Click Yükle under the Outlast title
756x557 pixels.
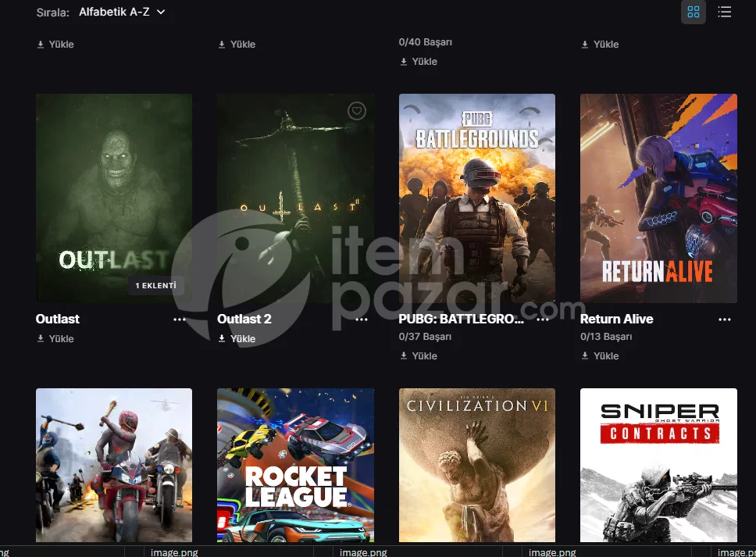coord(55,339)
